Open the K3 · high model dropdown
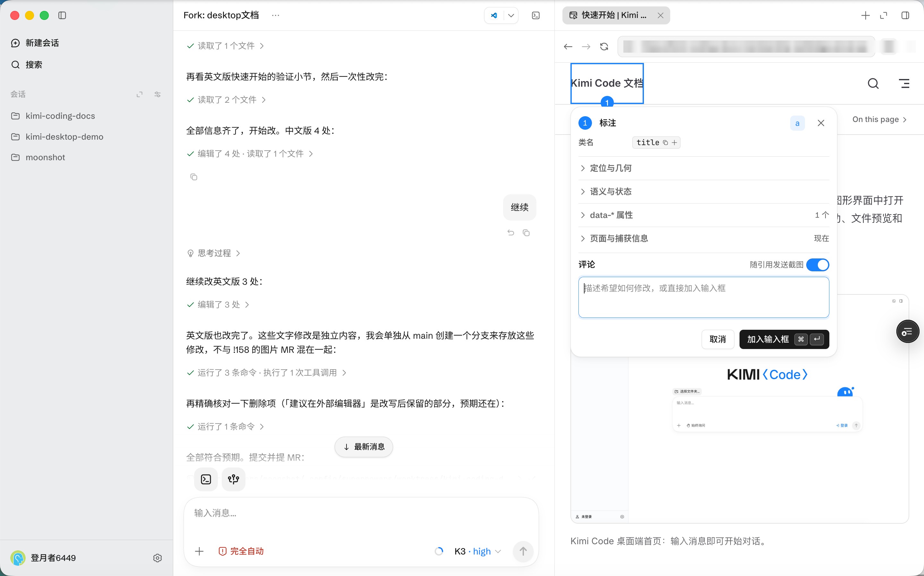 click(478, 551)
